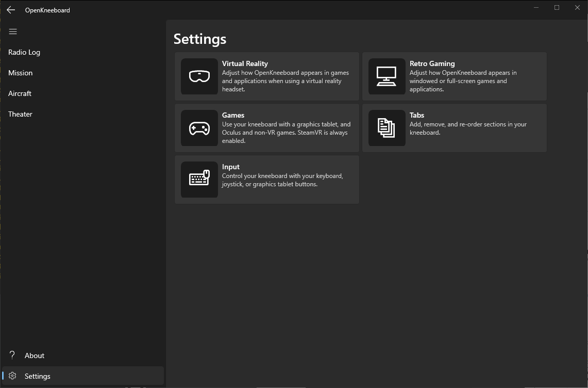Image resolution: width=588 pixels, height=388 pixels.
Task: Maximize the OpenKneeboard window
Action: [x=557, y=8]
